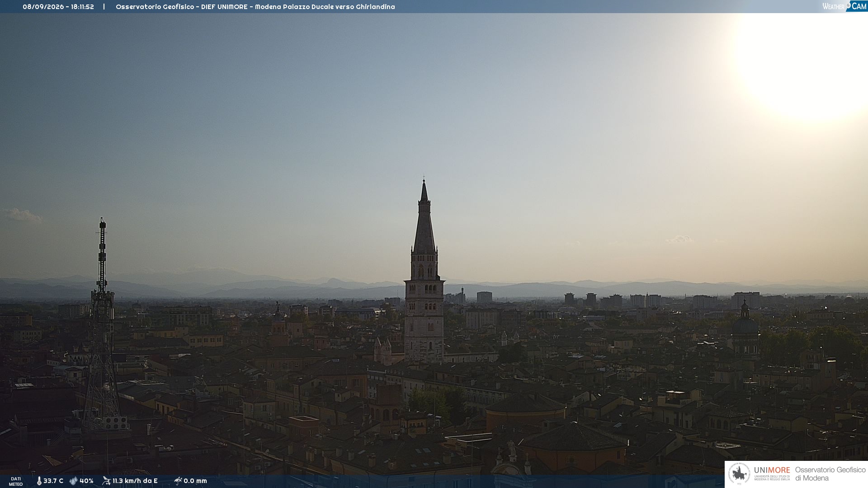Select the 11.3 km/h da E wind reading

(x=135, y=481)
